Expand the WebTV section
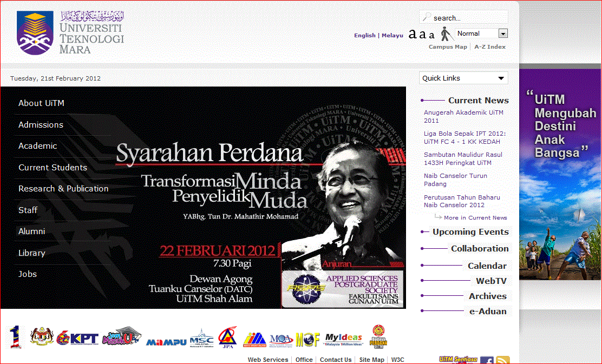The height and width of the screenshot is (364, 602). [x=491, y=281]
